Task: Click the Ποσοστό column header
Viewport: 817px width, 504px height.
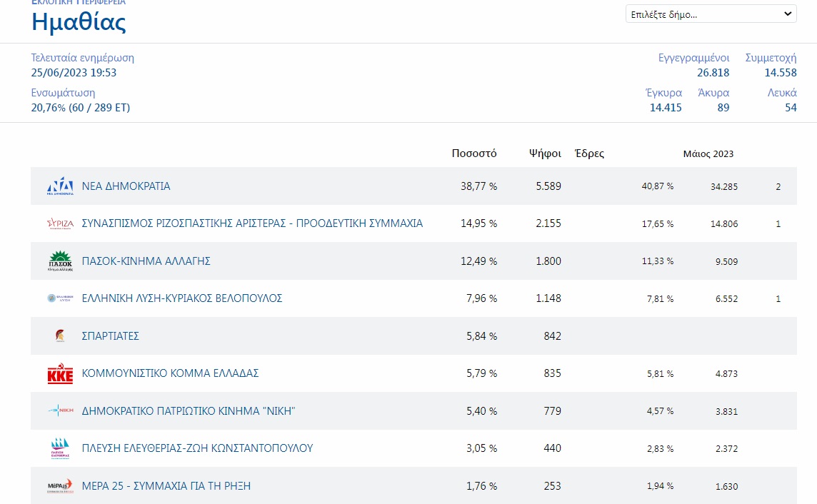Action: (x=474, y=153)
